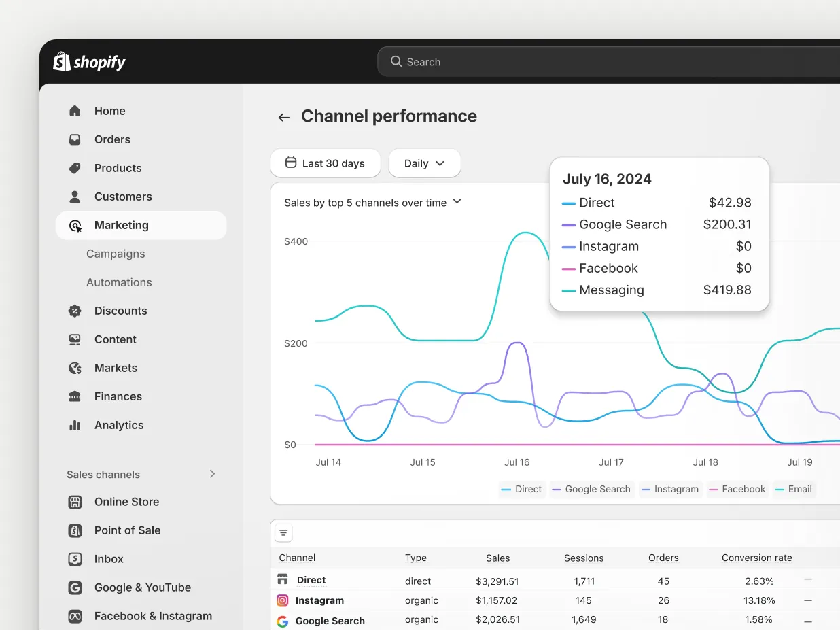
Task: Click the Point of Sale icon
Action: pyautogui.click(x=75, y=530)
